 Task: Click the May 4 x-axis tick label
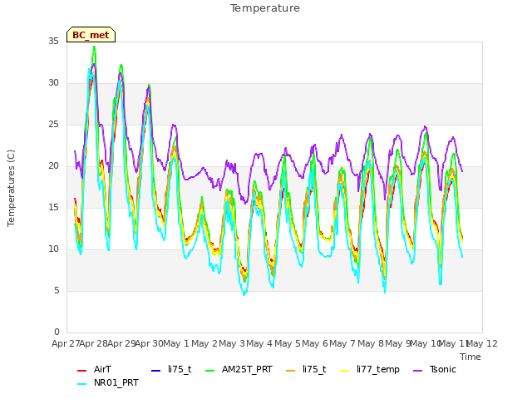tap(259, 343)
